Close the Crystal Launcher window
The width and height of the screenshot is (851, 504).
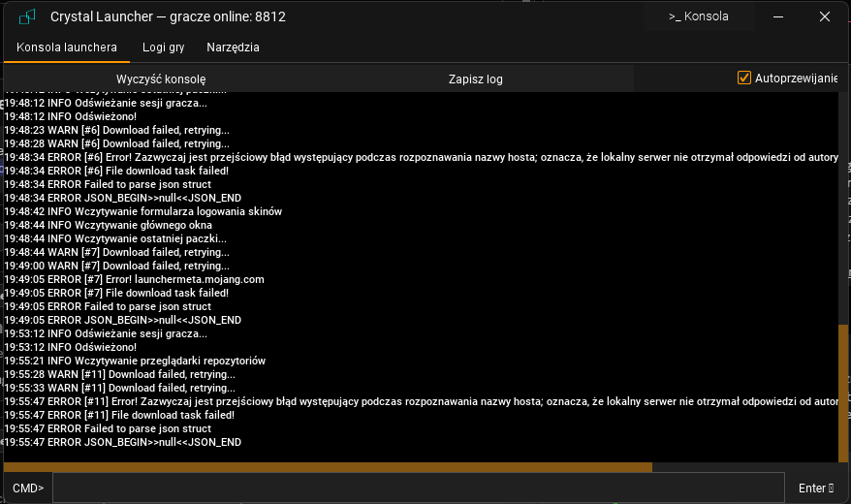[824, 16]
